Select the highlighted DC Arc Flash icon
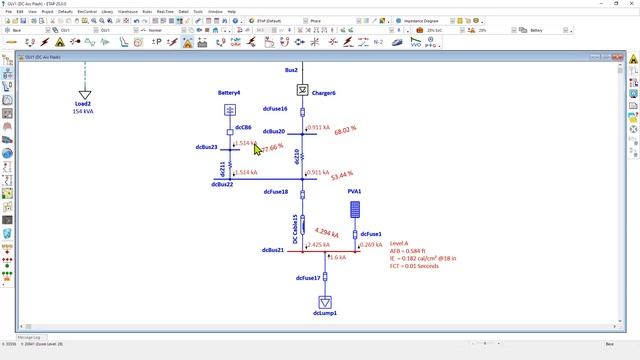 click(x=188, y=42)
